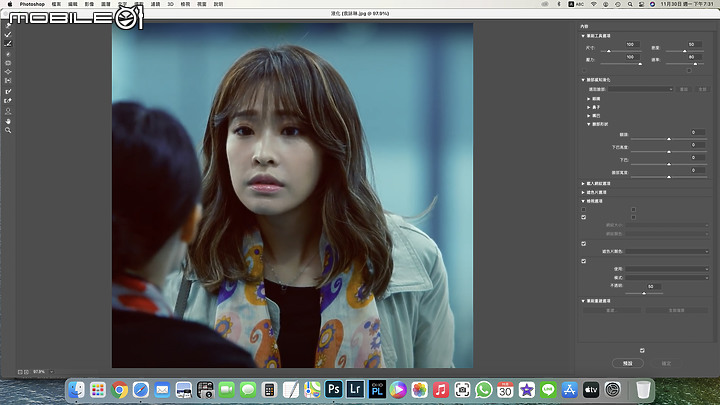The width and height of the screenshot is (720, 405).
Task: Select the Push Left tool
Action: [x=8, y=80]
